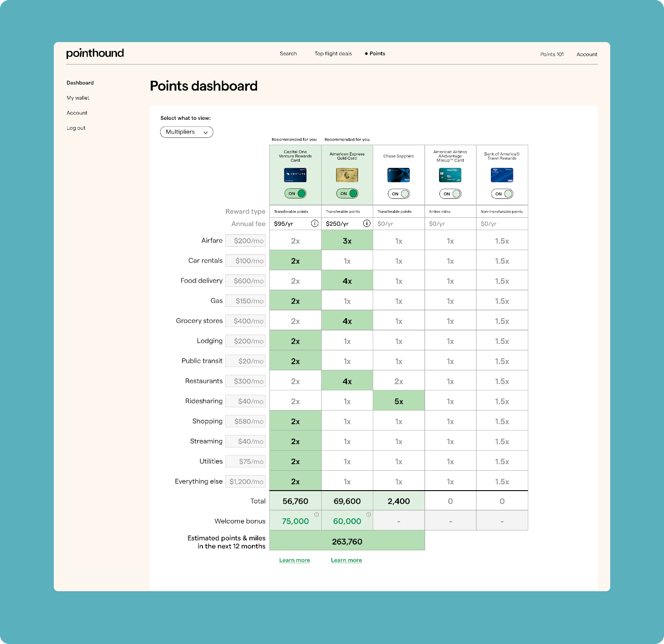
Task: Click the Bank of America Travel Rewards card image
Action: [x=502, y=175]
